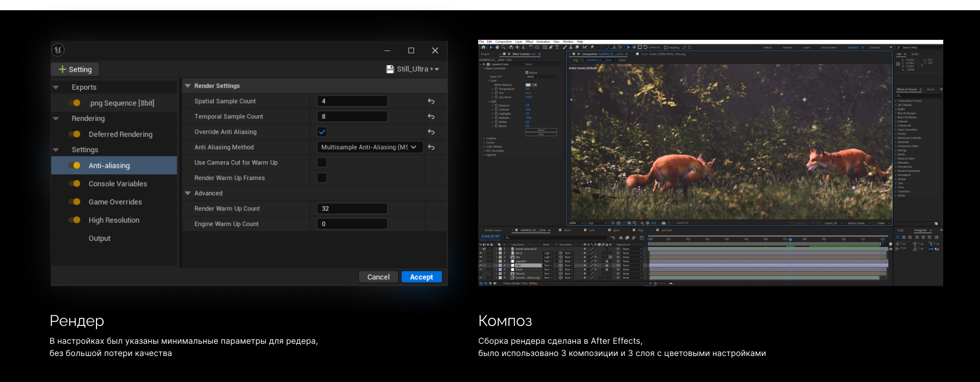Take a snapshot with the camera icon
The height and width of the screenshot is (382, 980).
664,223
